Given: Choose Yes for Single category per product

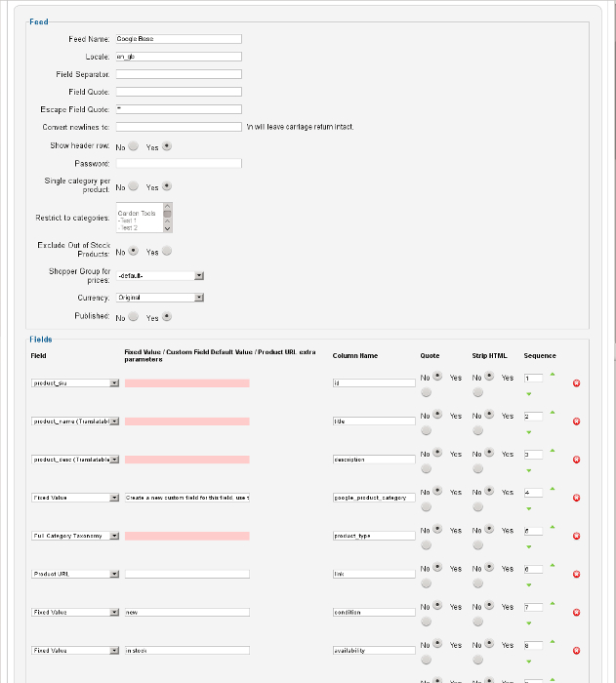Looking at the screenshot, I should (x=167, y=186).
